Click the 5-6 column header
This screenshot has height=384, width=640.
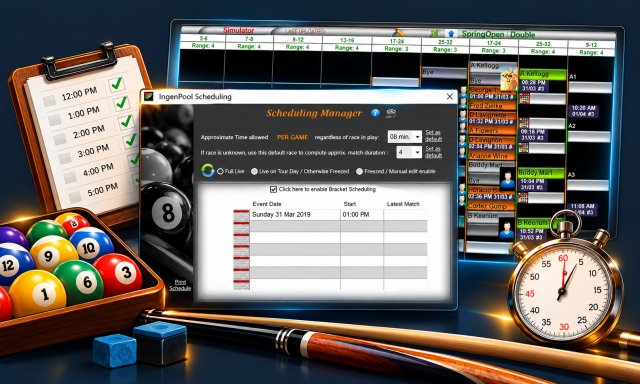(x=203, y=38)
